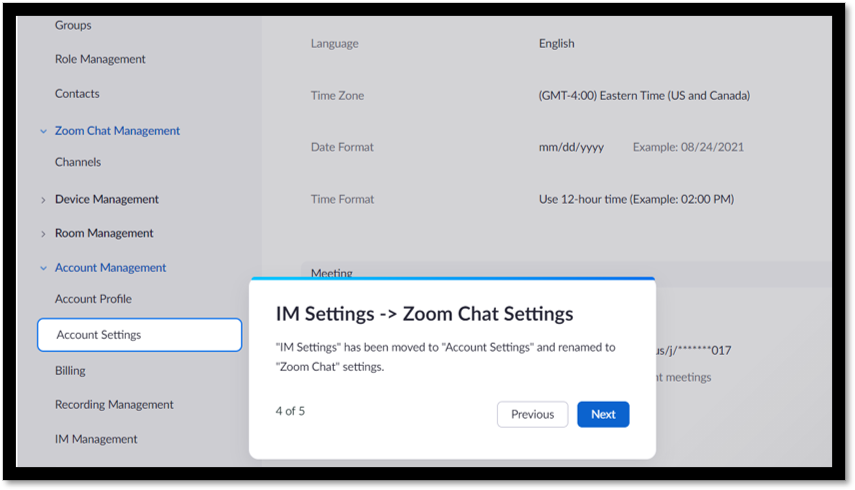Open Groups in the sidebar

point(73,25)
